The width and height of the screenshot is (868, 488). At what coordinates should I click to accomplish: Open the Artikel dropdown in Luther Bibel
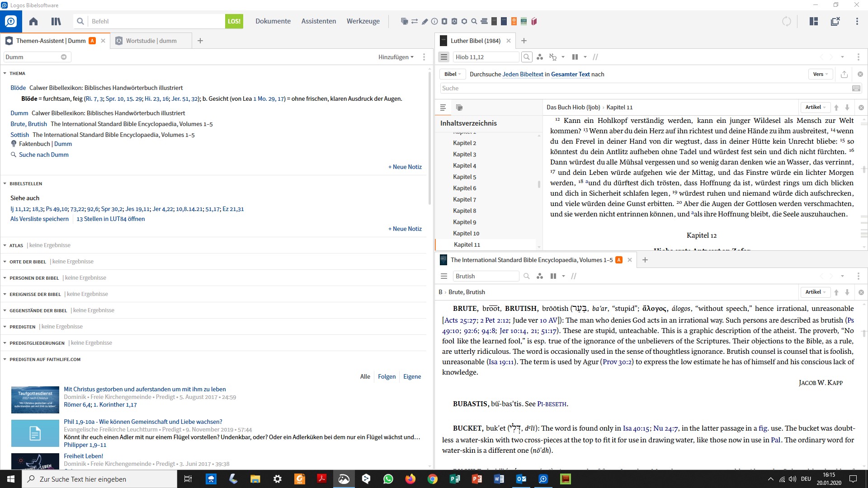point(816,108)
